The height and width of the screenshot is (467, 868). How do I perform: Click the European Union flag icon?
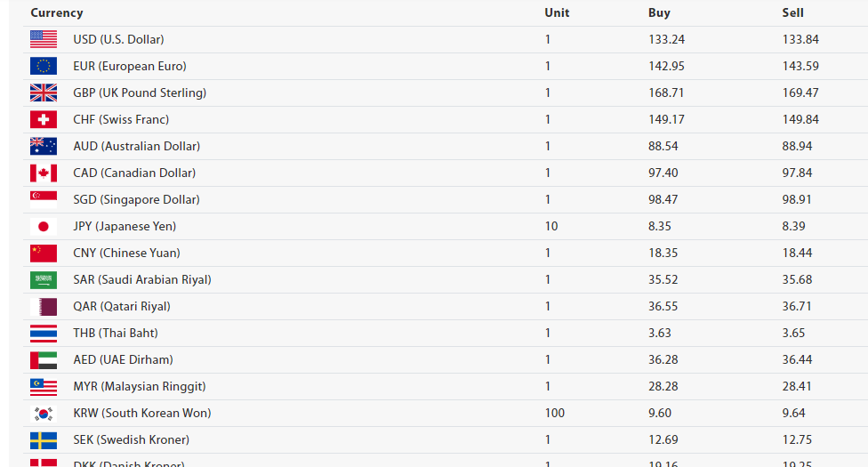tap(44, 66)
